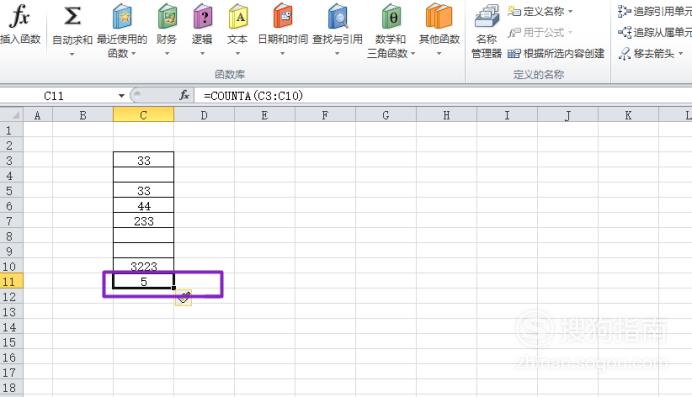Open the Insert Function (插入函数) dialog

click(x=20, y=24)
